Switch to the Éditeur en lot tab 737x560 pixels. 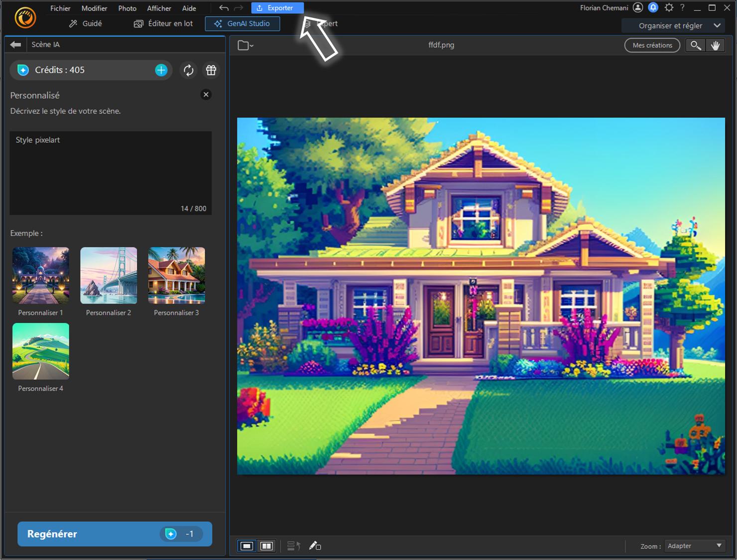(x=163, y=23)
